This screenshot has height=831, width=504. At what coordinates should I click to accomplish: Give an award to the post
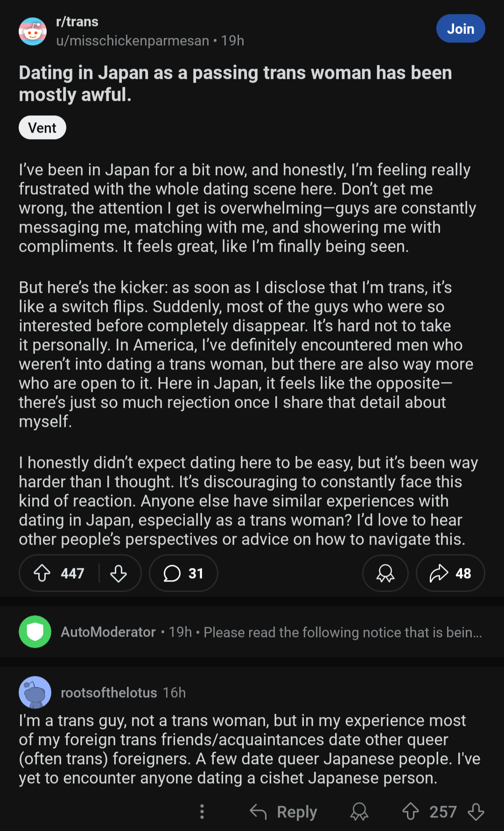[x=385, y=573]
